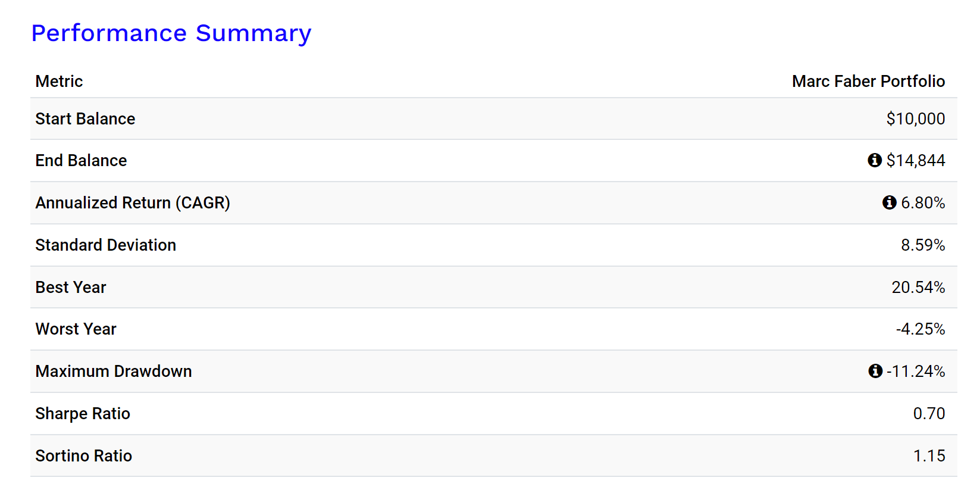Select the Maximum Drawdown row label

[113, 372]
